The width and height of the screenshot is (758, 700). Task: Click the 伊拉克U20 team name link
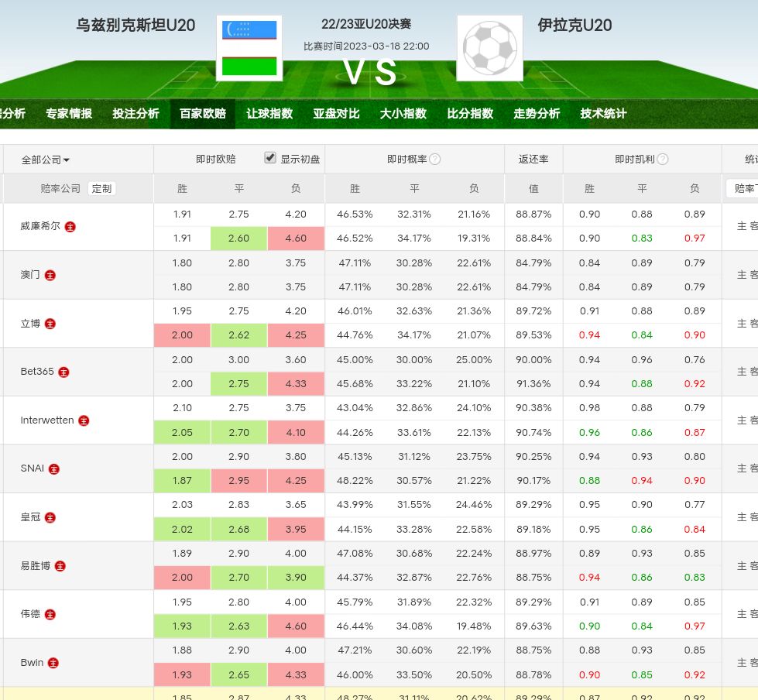coord(575,26)
